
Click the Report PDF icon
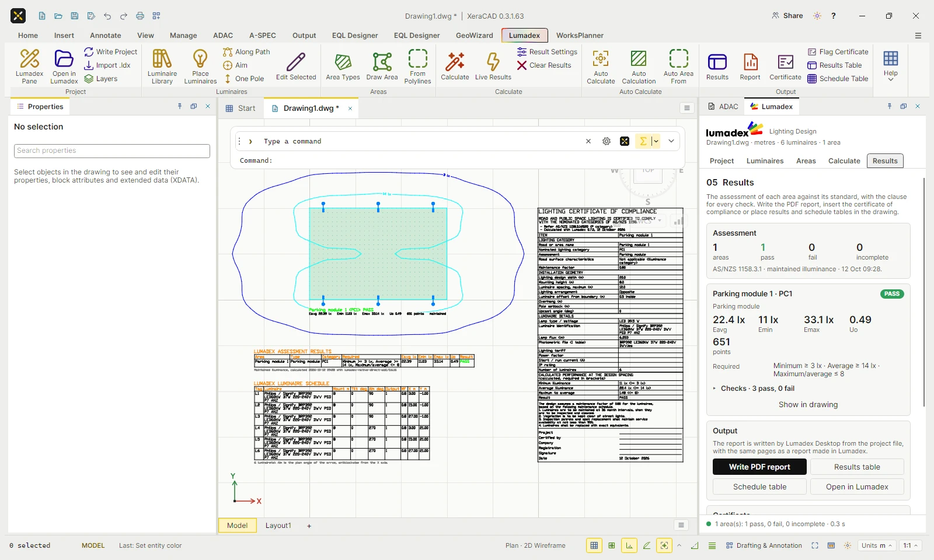point(750,61)
